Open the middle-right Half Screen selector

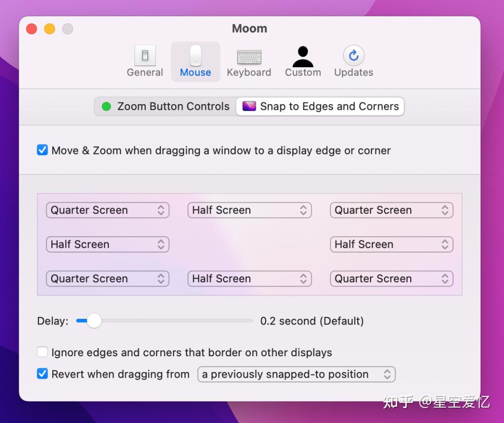pos(392,244)
